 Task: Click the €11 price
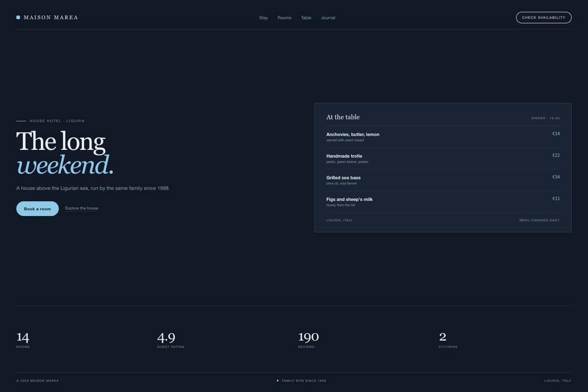click(x=556, y=198)
